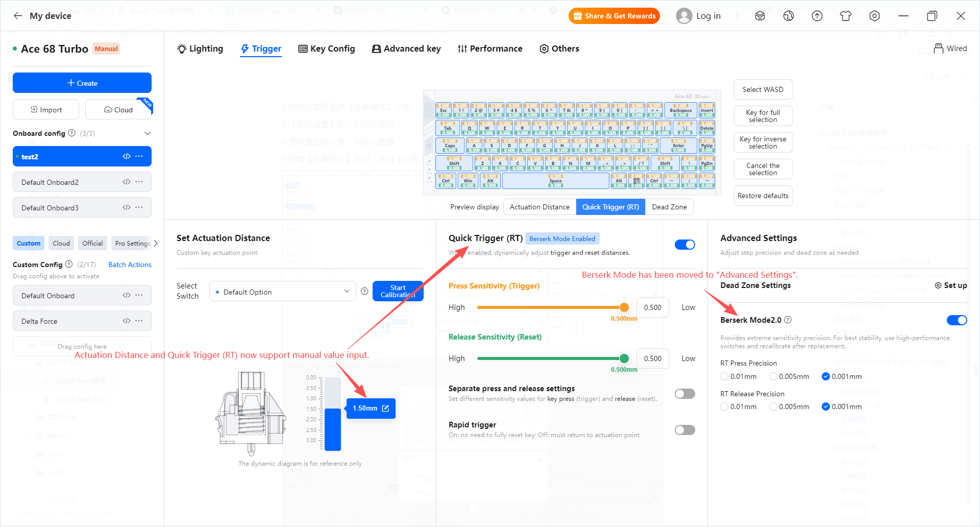Click Select WASD button
The height and width of the screenshot is (527, 980).
pyautogui.click(x=763, y=89)
